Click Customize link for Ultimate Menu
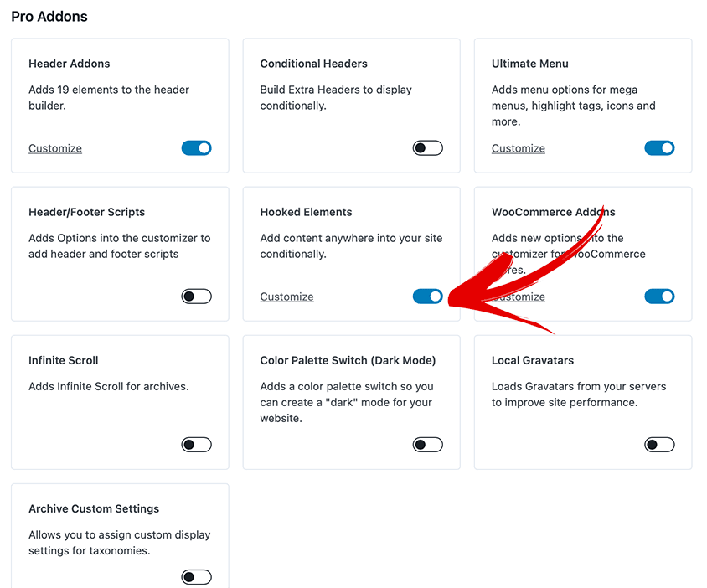The image size is (707, 588). click(x=518, y=148)
